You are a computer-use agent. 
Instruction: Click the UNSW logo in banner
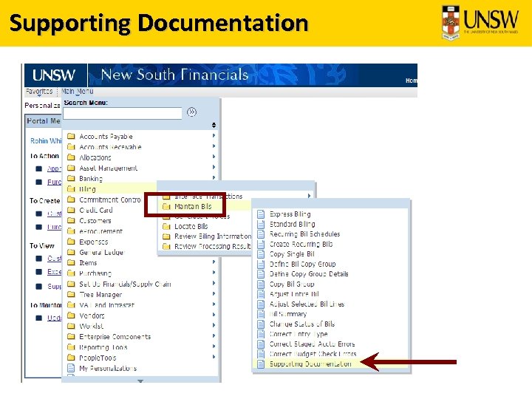[x=54, y=75]
